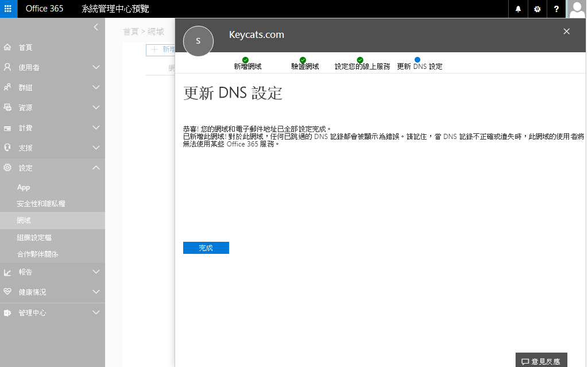Expand the 計費 menu chevron
The height and width of the screenshot is (367, 588).
(x=96, y=128)
